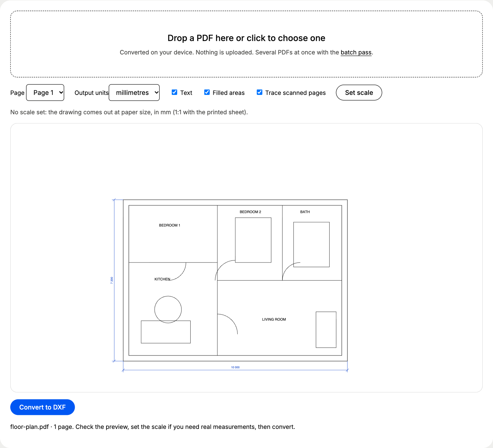Click the 7 200 vertical dimension text

[x=112, y=280]
